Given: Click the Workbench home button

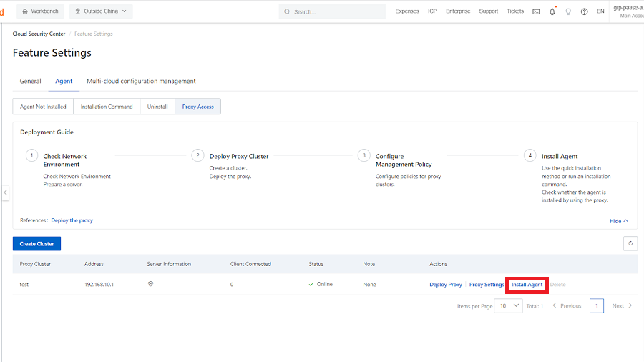Looking at the screenshot, I should tap(40, 11).
